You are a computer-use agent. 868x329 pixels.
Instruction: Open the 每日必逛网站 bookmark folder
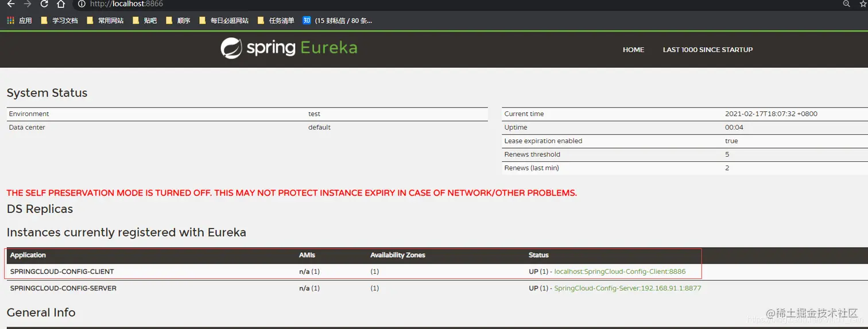point(224,21)
